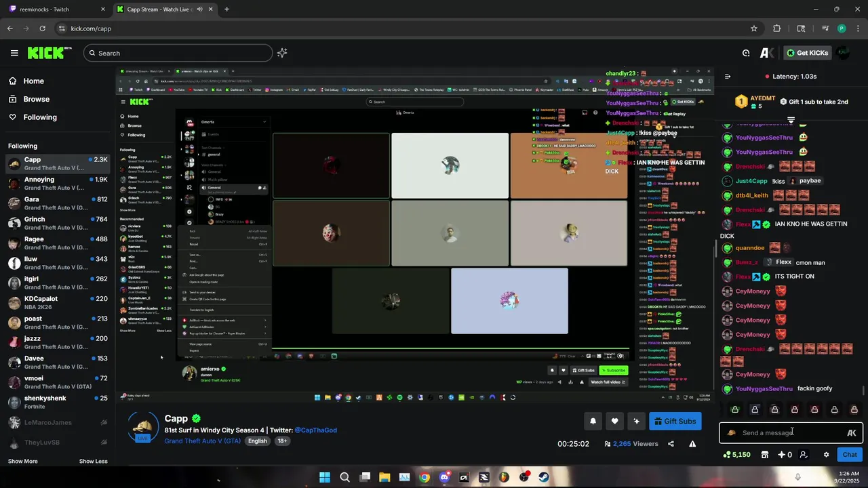Click the blue Chat send button
868x488 pixels.
pyautogui.click(x=850, y=455)
